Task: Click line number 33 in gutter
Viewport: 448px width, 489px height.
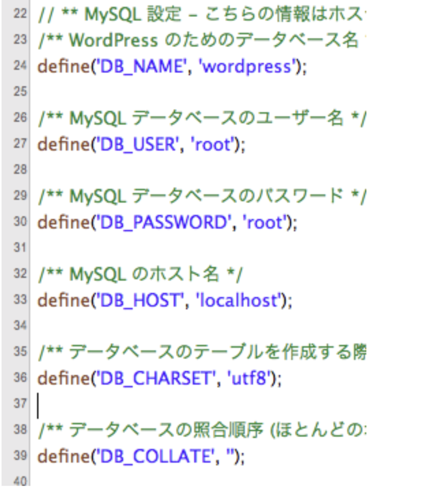Action: click(x=20, y=299)
